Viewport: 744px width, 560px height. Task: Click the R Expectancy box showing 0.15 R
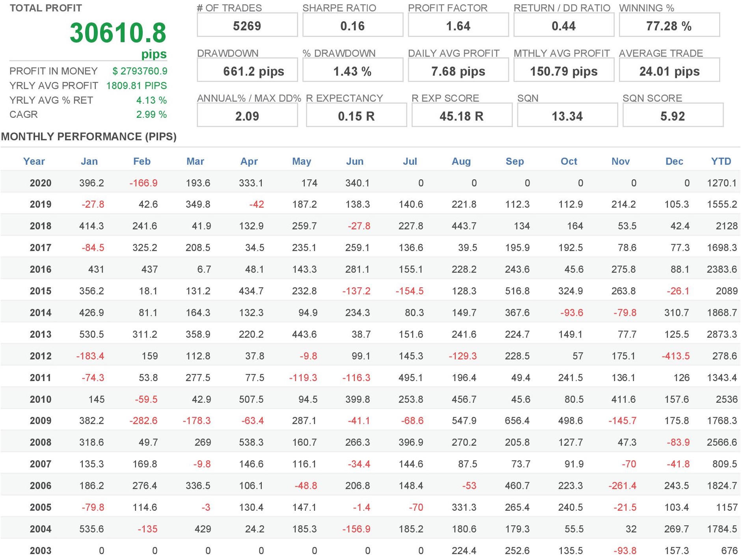[x=356, y=116]
